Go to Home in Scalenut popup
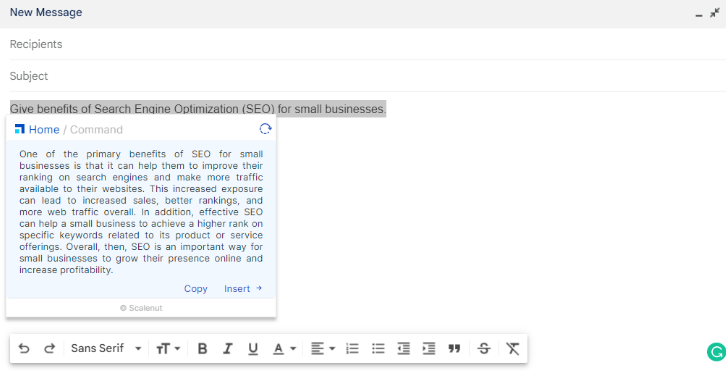Screen dimensions: 726x371 coord(44,129)
